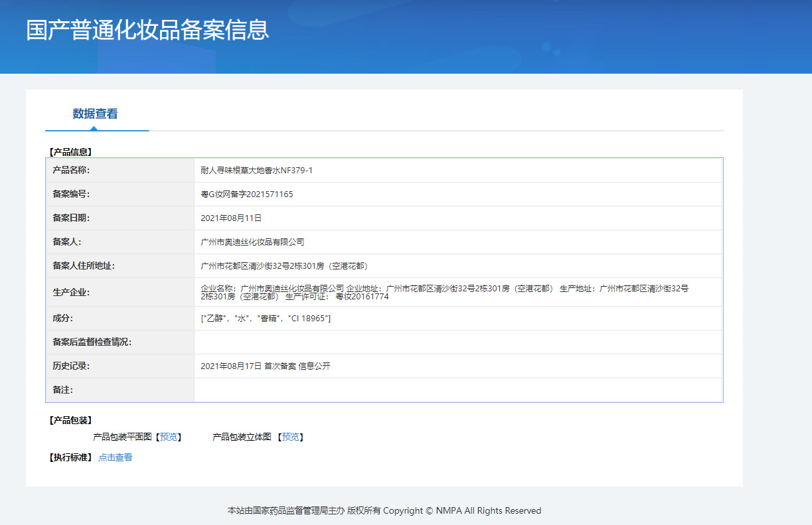Viewport: 812px width, 525px height.
Task: Switch to the 数据查看 tab
Action: click(95, 113)
